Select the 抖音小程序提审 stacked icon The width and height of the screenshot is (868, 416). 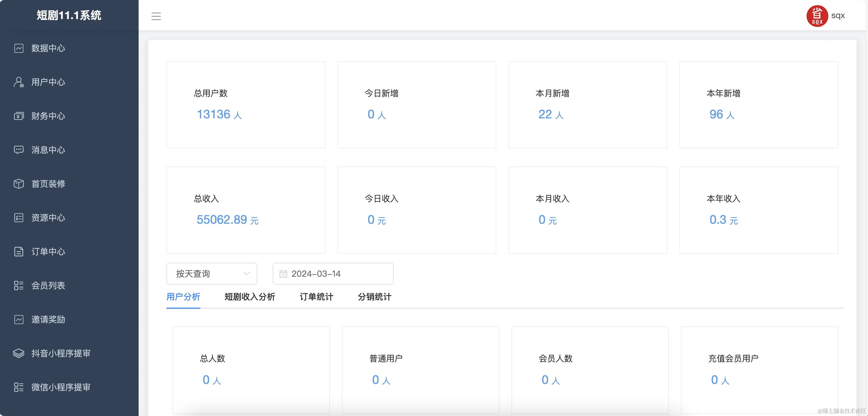[19, 353]
